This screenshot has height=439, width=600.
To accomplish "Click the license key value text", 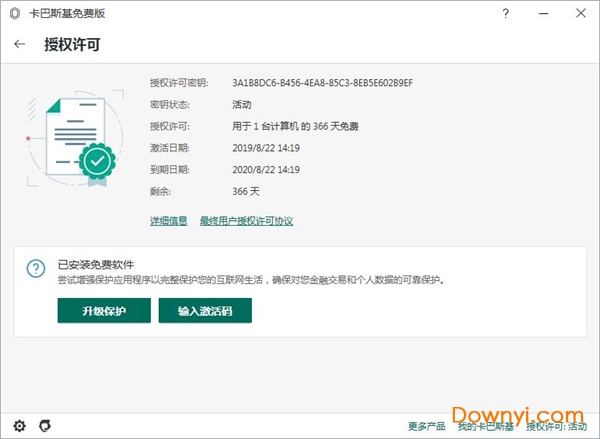I will [x=322, y=82].
